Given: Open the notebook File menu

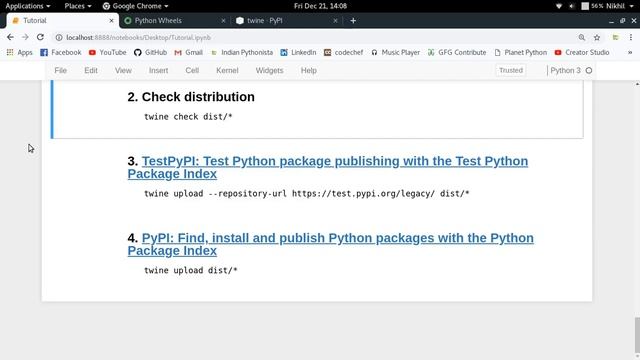Looking at the screenshot, I should 60,71.
